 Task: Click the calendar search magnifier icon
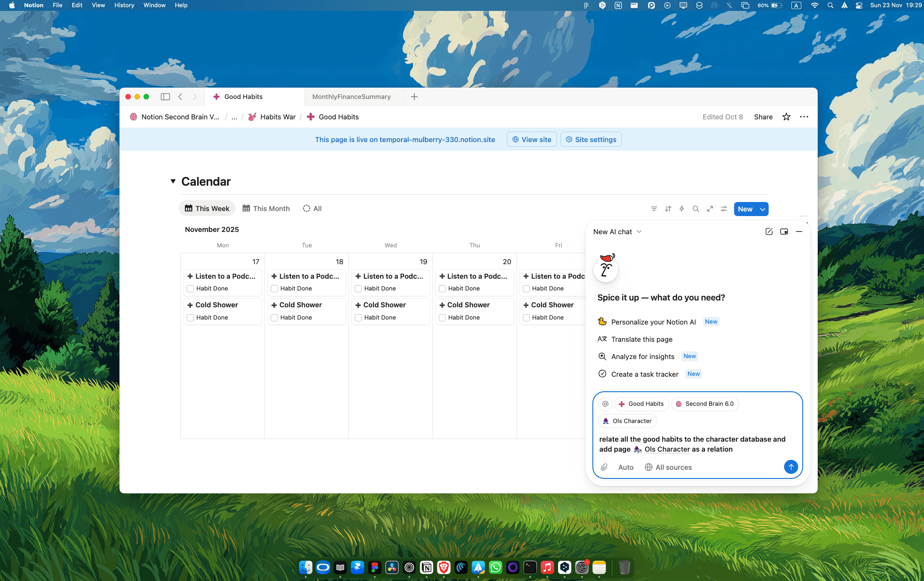pos(695,209)
